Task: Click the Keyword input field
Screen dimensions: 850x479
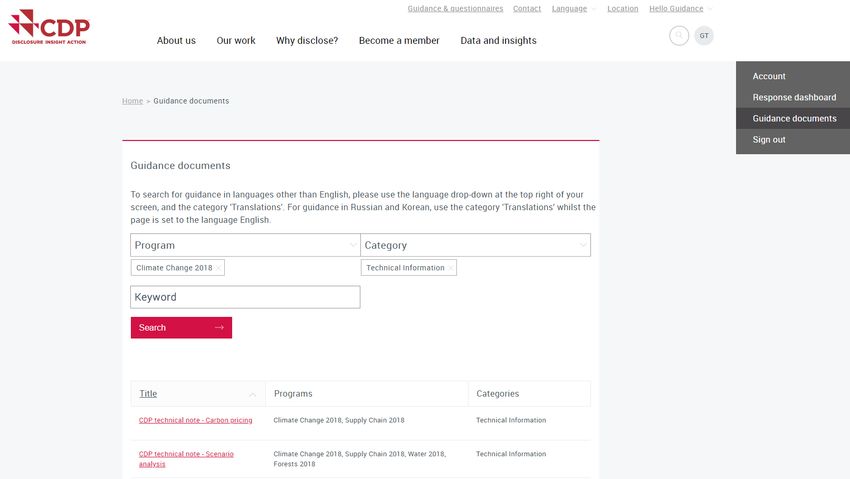Action: 245,297
